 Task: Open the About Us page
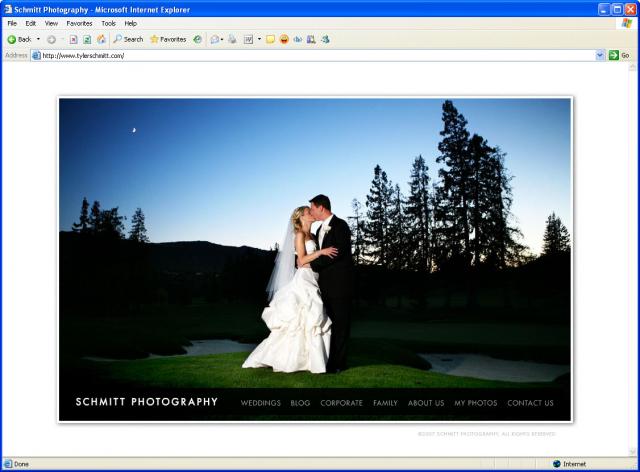(x=426, y=403)
